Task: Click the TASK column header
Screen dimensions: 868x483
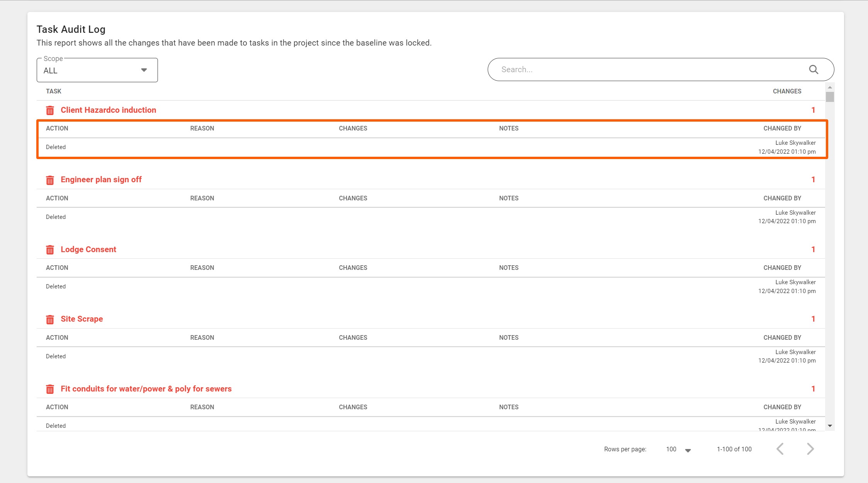Action: click(x=53, y=91)
